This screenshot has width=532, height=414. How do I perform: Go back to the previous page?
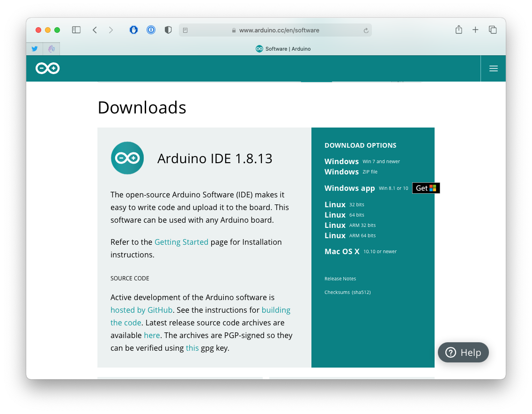pos(95,30)
